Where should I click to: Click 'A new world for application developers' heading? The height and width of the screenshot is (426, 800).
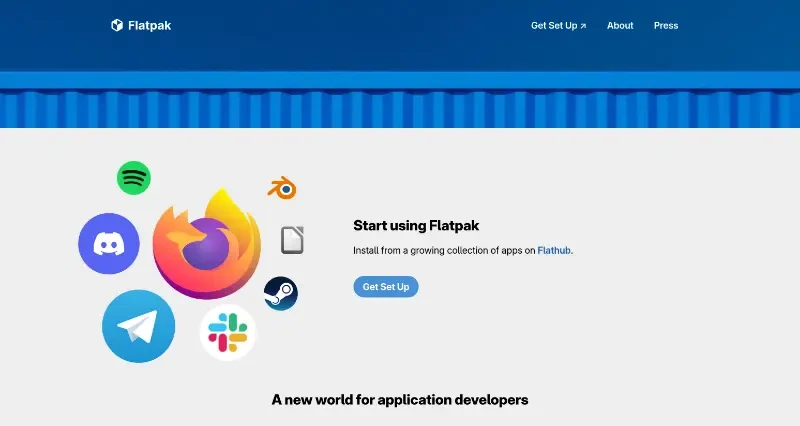(x=400, y=399)
